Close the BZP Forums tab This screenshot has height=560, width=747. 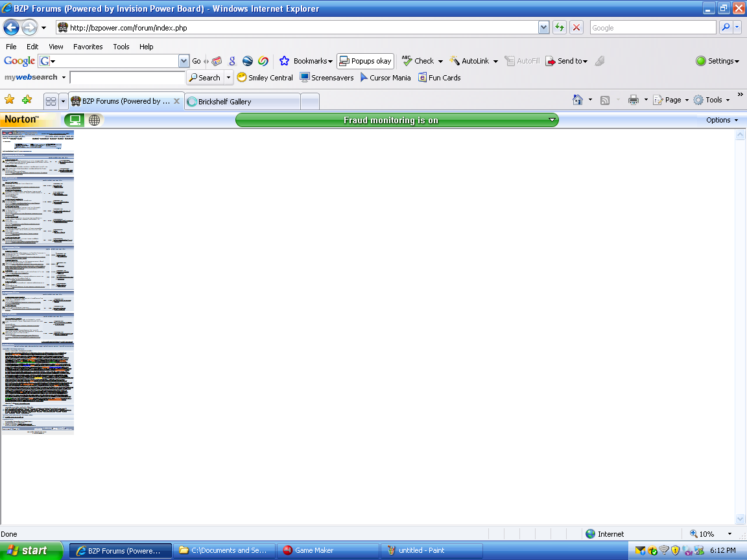point(177,101)
